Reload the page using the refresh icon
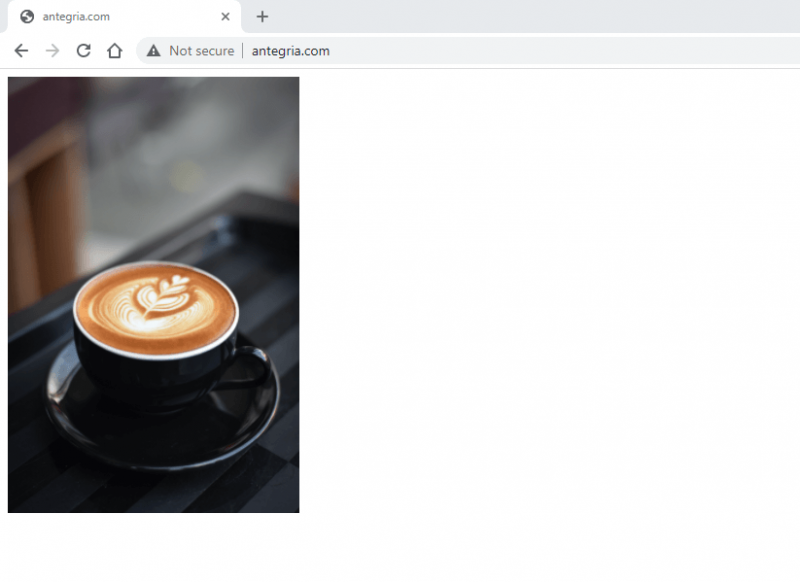 pyautogui.click(x=83, y=50)
